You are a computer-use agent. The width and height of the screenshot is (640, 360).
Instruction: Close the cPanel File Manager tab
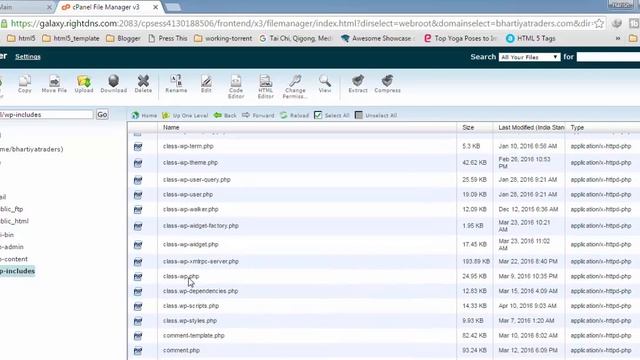coord(156,7)
